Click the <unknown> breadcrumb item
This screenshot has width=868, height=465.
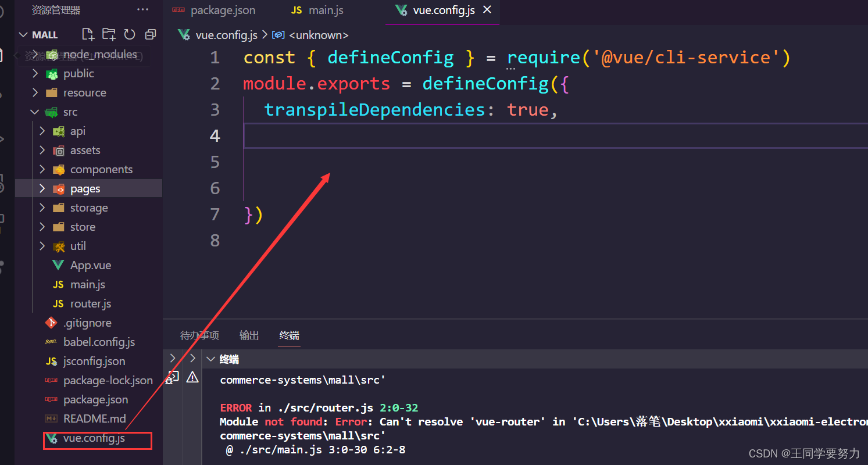pos(319,35)
